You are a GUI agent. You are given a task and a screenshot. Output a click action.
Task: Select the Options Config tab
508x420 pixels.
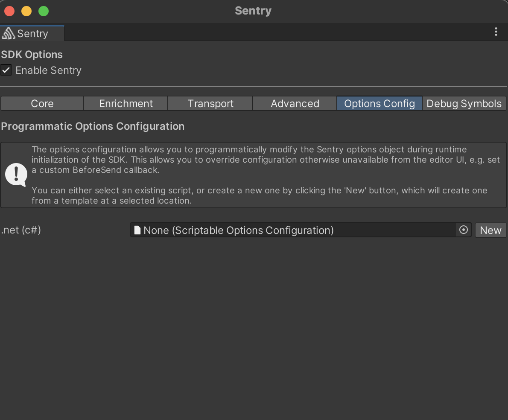tap(380, 104)
